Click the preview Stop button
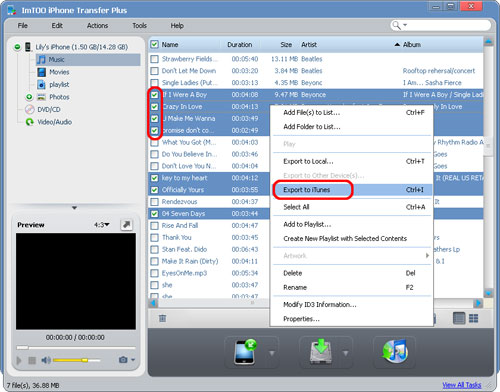Image resolution: width=500 pixels, height=392 pixels. 32,360
